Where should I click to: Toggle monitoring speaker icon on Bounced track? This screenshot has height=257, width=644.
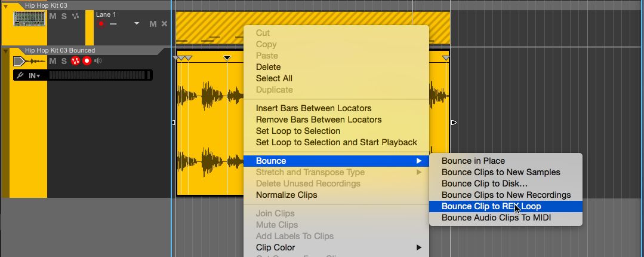[98, 61]
